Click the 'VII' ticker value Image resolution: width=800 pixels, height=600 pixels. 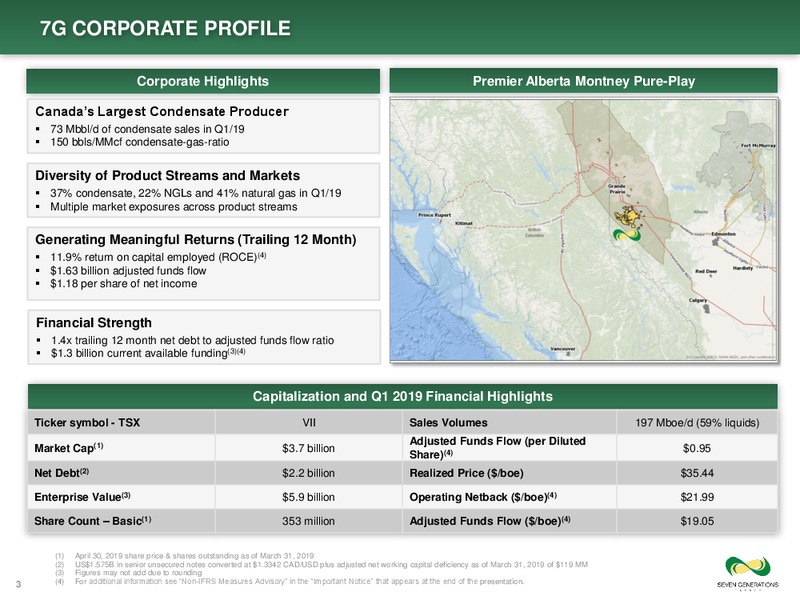tap(309, 422)
